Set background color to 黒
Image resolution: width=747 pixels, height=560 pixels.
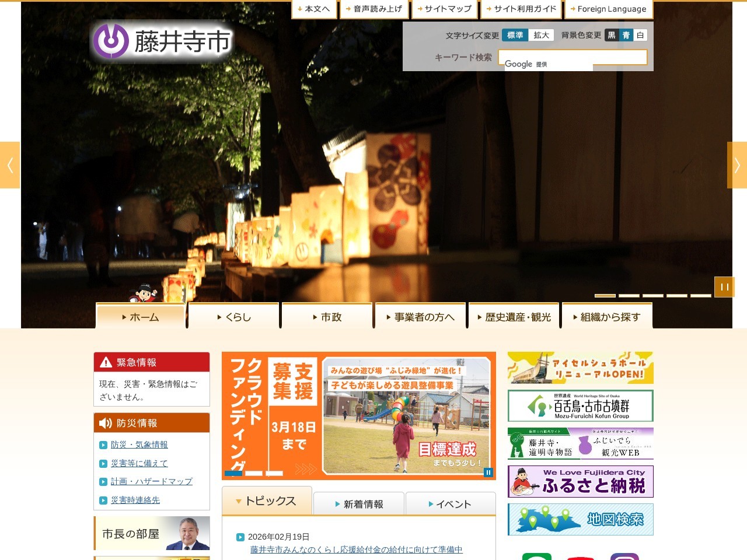pyautogui.click(x=612, y=35)
